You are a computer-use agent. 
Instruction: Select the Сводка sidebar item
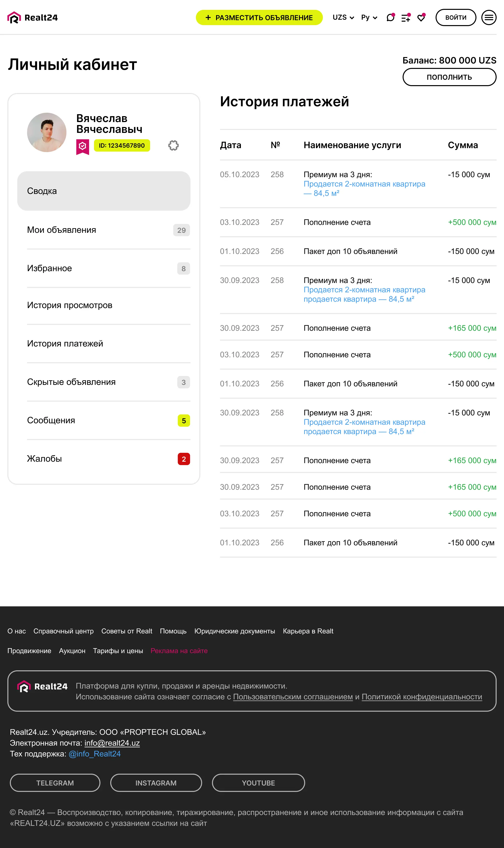coord(104,191)
